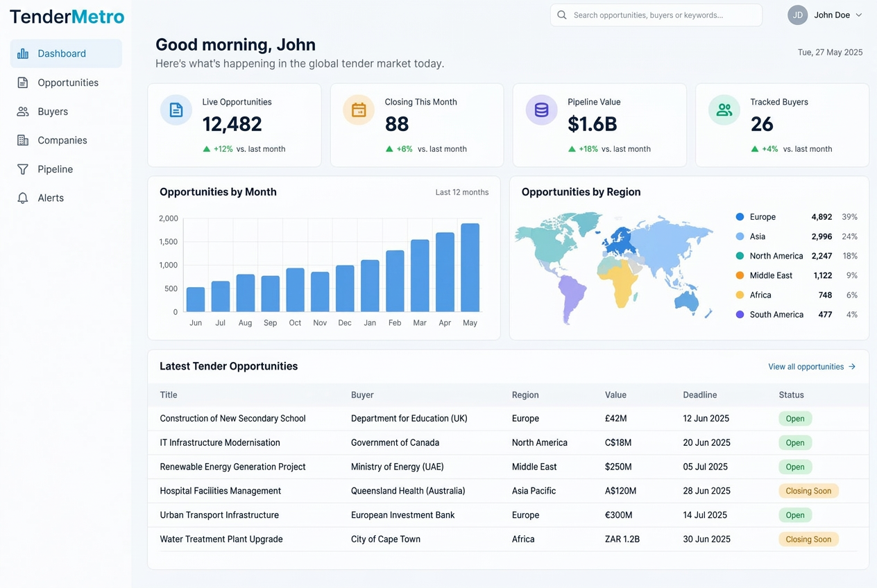The height and width of the screenshot is (588, 877).
Task: Click the green trend arrow under Live Opportunities
Action: click(x=206, y=149)
